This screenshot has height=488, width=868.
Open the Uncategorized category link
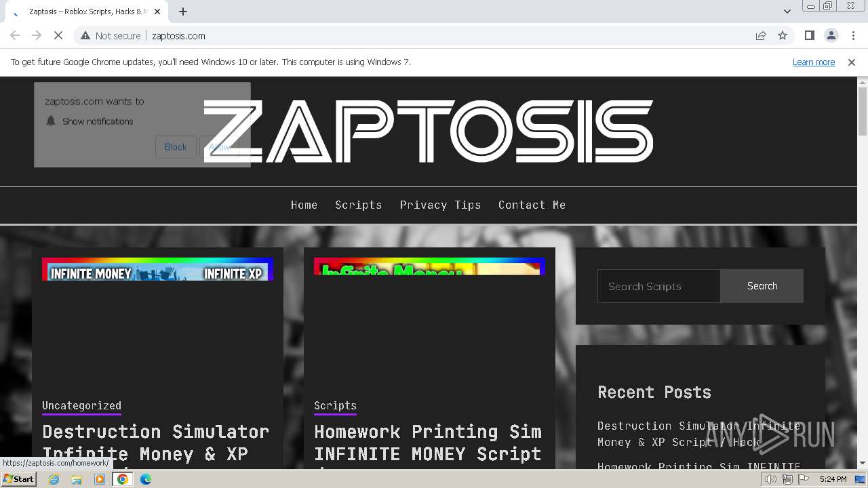pyautogui.click(x=81, y=405)
